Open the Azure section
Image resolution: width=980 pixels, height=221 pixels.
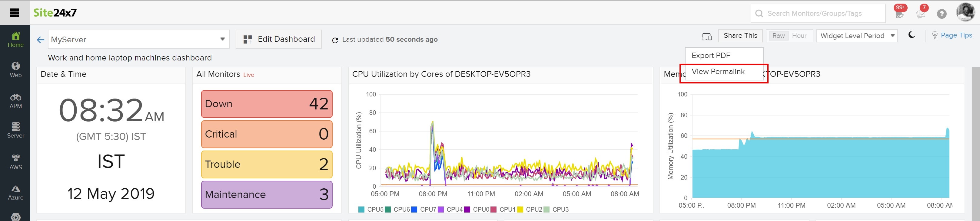tap(15, 193)
